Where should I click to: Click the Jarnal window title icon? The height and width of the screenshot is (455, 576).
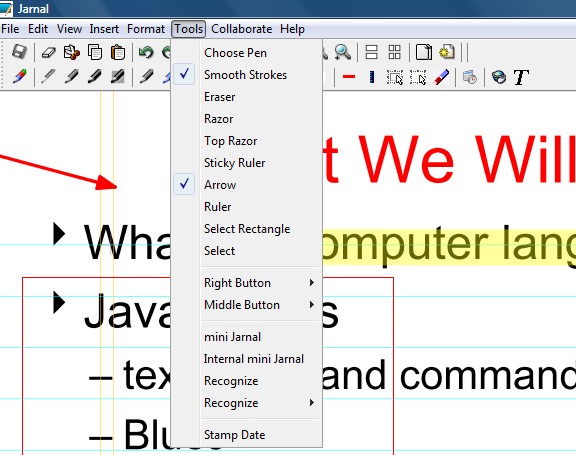click(x=6, y=8)
